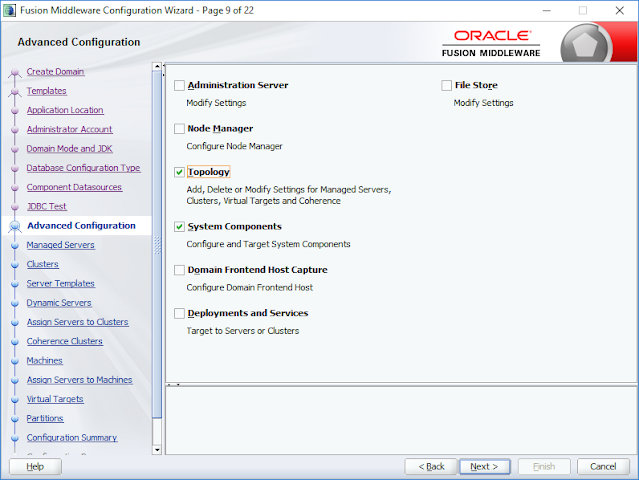
Task: Enable the Deployments and Services checkbox
Action: click(x=179, y=313)
